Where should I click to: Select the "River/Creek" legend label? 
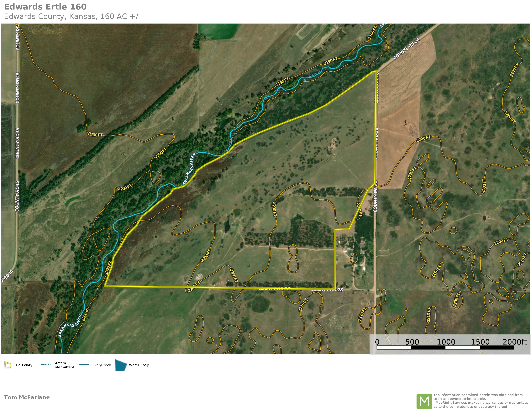(x=101, y=365)
